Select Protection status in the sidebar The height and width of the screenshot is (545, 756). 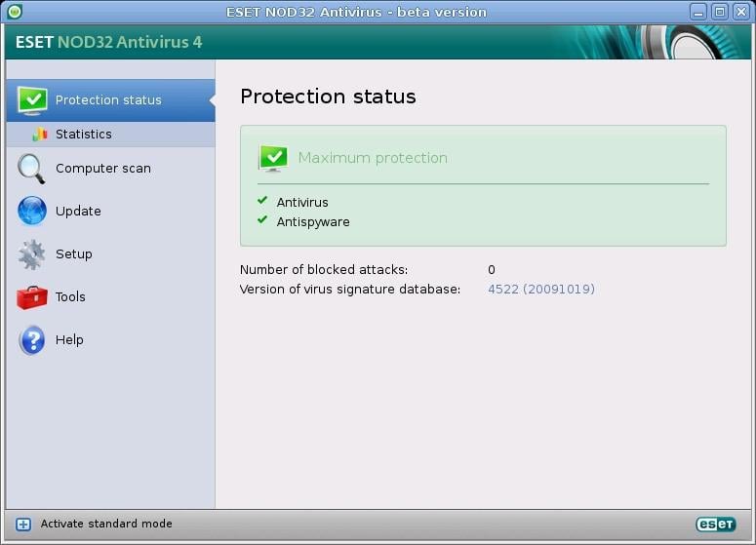111,100
